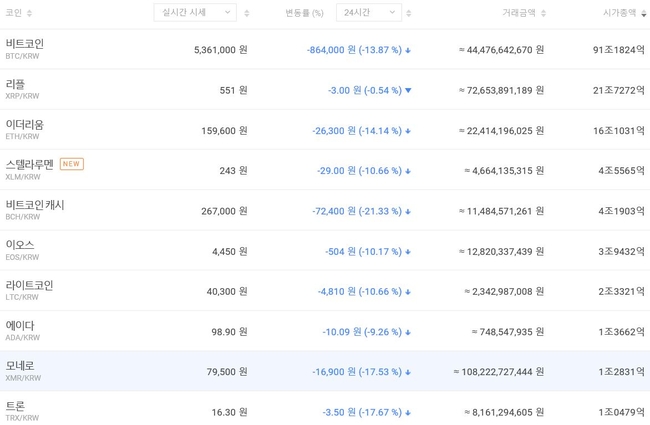Viewport: 650px width, 425px height.
Task: Click the down arrow in 모네로 change cell
Action: 408,372
